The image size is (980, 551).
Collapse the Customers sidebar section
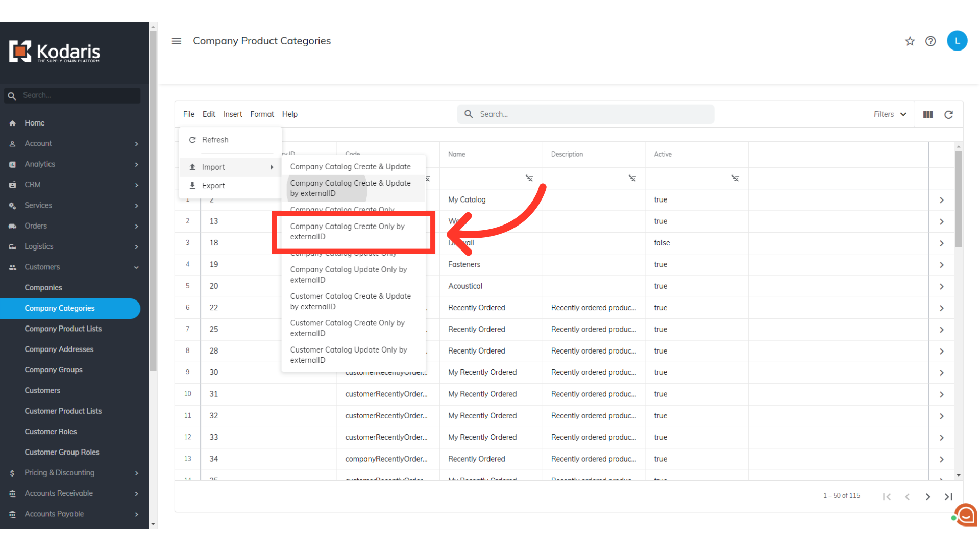click(136, 267)
